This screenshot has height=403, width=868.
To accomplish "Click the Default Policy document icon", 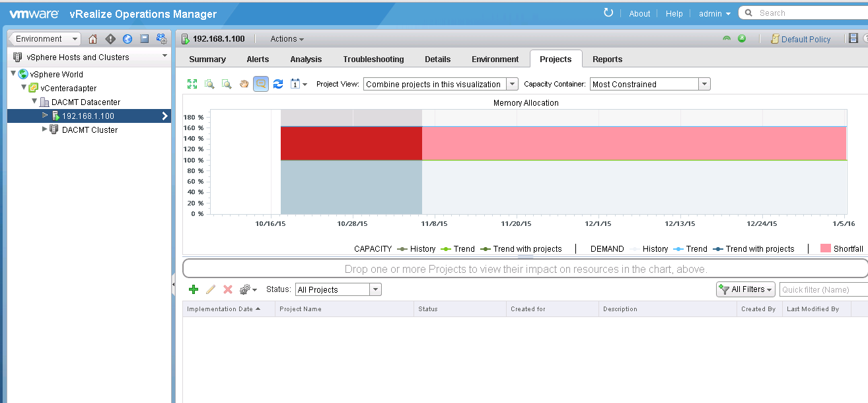I will [775, 39].
